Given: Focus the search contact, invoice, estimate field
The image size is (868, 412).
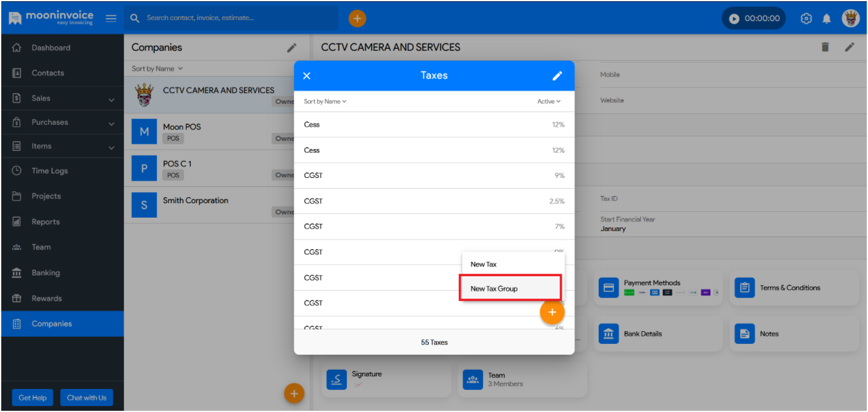Looking at the screenshot, I should pos(231,18).
